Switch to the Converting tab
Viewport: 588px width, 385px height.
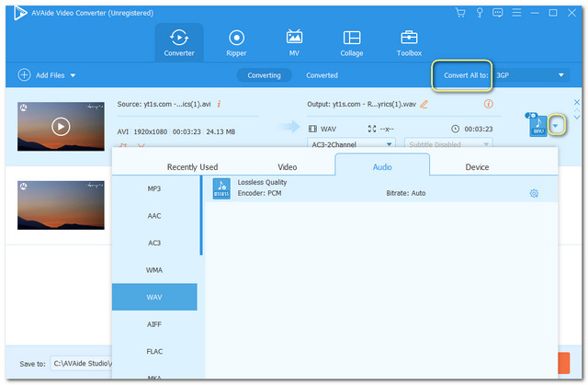pos(264,75)
